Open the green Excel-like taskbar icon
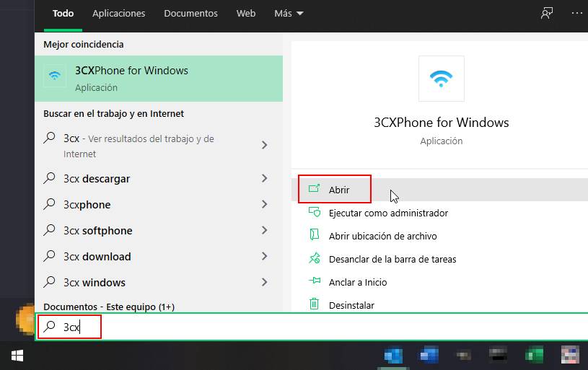 534,356
